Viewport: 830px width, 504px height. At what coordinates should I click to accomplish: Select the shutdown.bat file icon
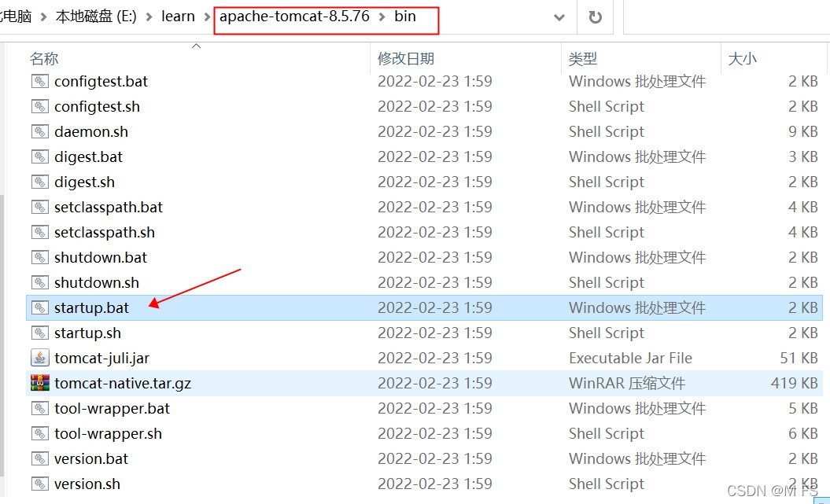click(x=39, y=258)
